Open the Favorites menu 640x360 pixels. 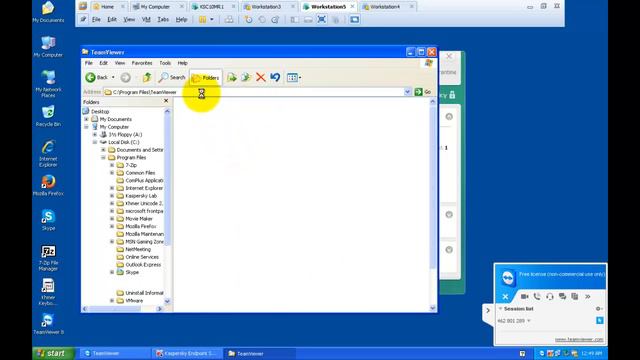point(142,63)
